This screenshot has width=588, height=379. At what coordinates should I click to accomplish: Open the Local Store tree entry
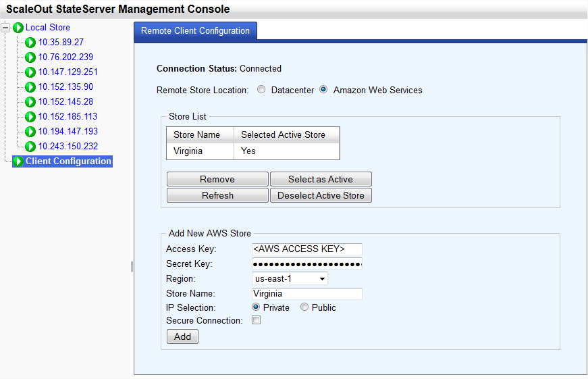(48, 28)
